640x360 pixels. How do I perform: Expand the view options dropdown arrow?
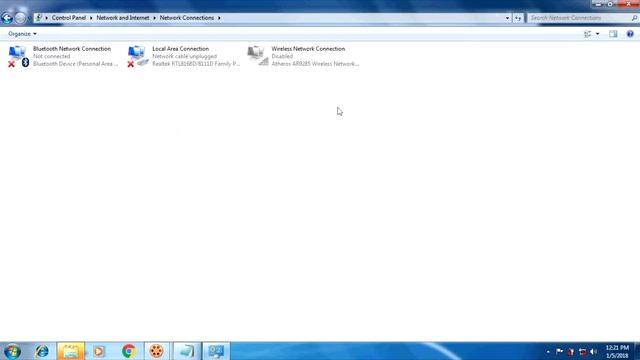(598, 34)
